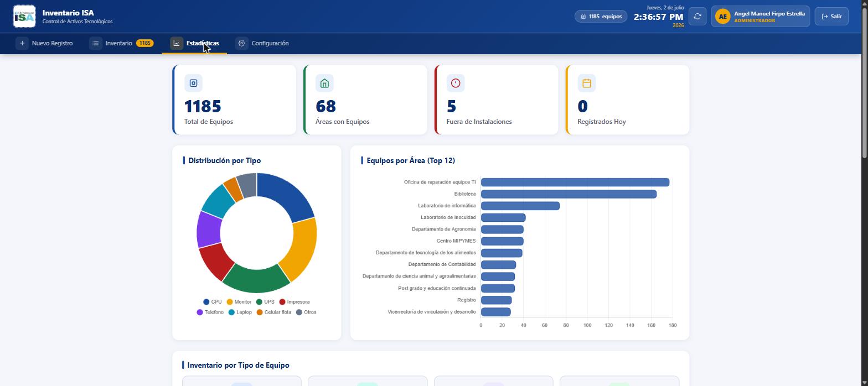
Task: Click the refresh icon button beside the clock
Action: 697,17
